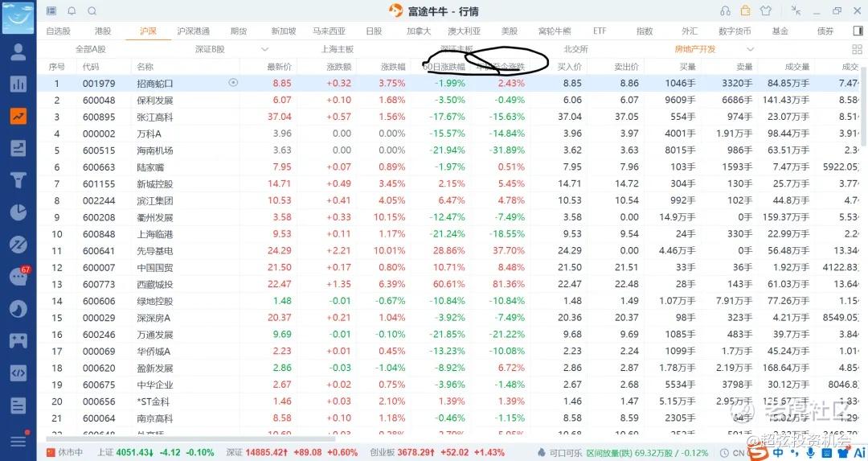The height and width of the screenshot is (461, 868).
Task: Select the 西藏城投 stock row
Action: (x=448, y=284)
